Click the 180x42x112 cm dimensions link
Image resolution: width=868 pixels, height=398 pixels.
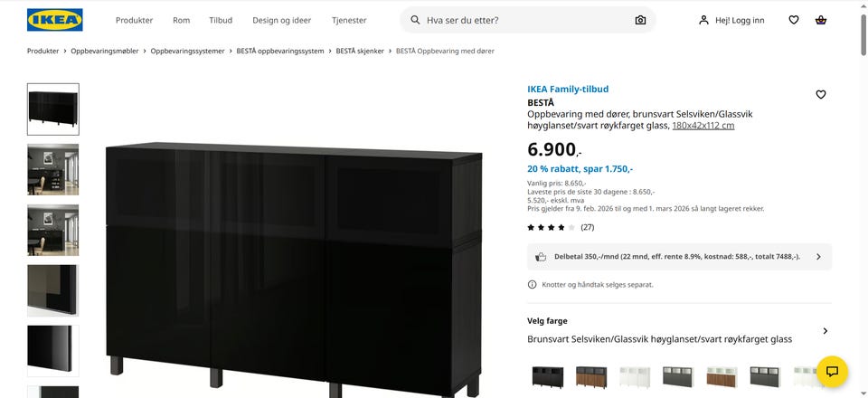pyautogui.click(x=703, y=126)
